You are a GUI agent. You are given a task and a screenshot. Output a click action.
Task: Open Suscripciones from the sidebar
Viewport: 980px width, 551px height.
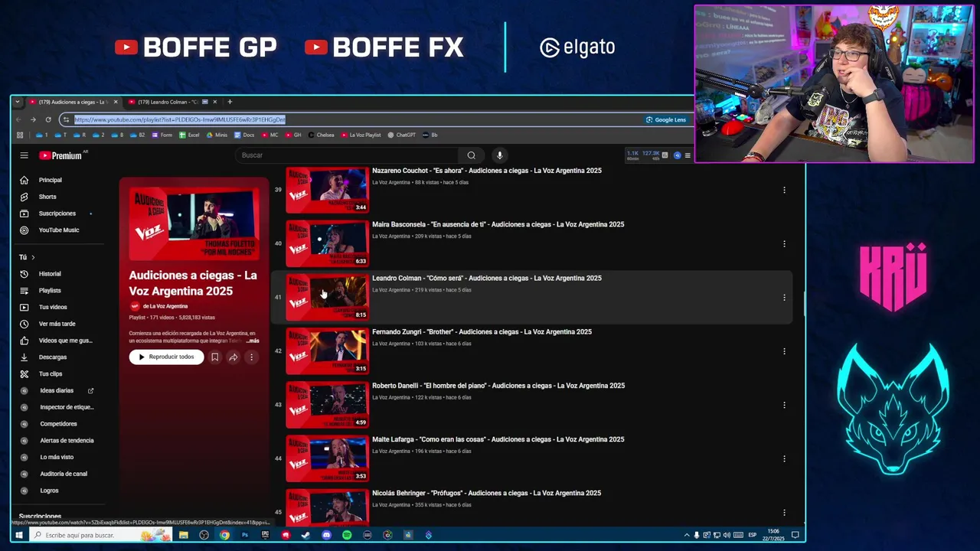[59, 214]
